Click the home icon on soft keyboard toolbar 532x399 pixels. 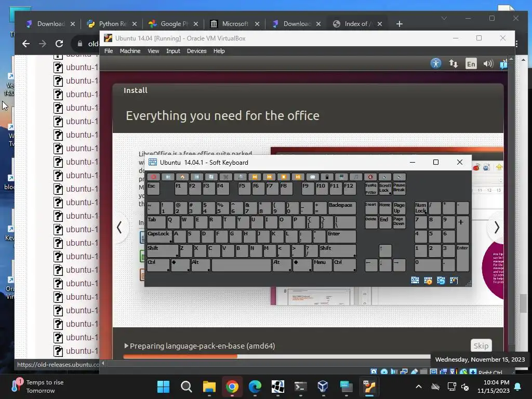click(182, 177)
